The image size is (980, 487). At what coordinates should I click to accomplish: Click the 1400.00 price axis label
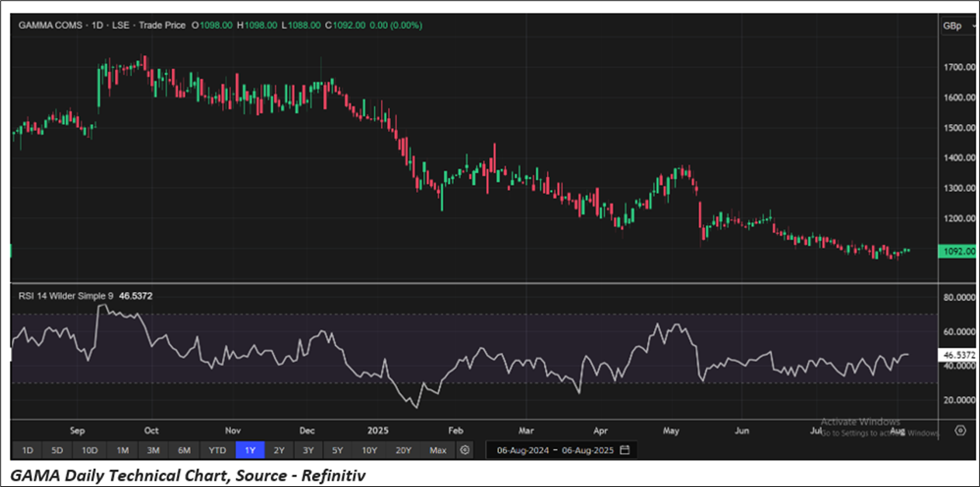pos(959,158)
